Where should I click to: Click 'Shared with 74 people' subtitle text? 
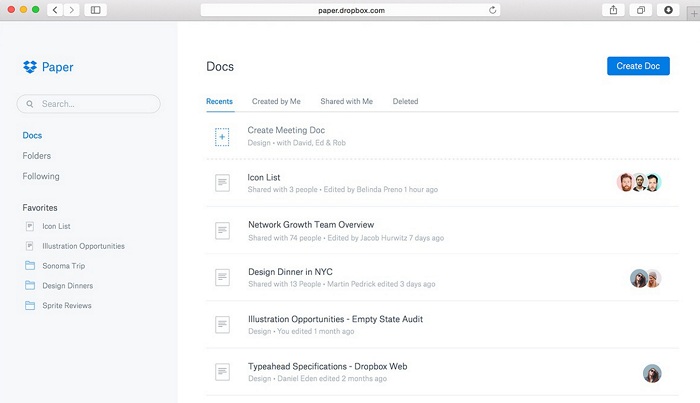coord(285,238)
